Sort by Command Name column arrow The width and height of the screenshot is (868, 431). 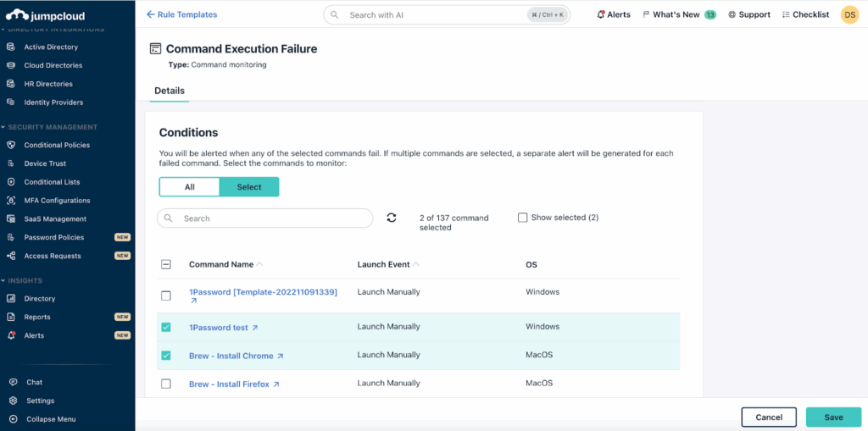pyautogui.click(x=259, y=264)
